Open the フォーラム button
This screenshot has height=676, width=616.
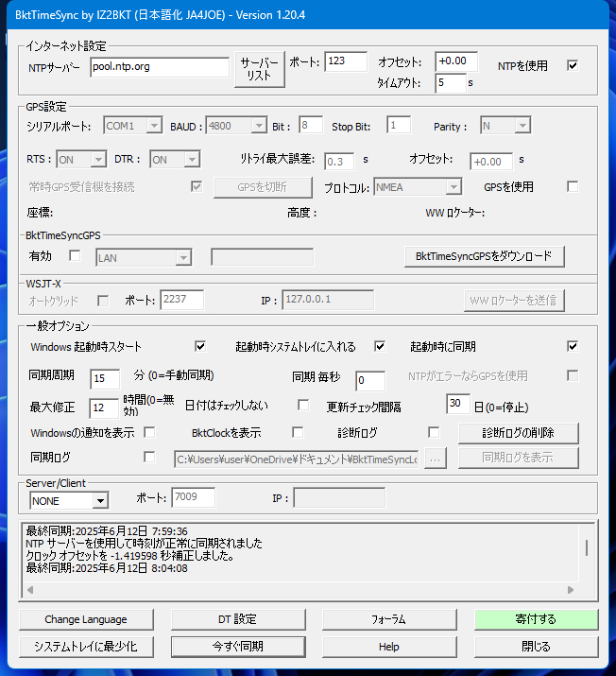point(389,619)
